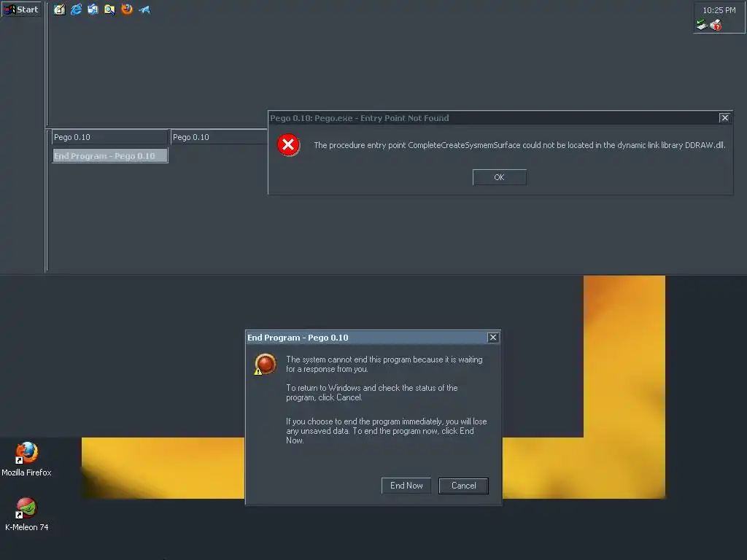Select Mozilla Firefox desktop shortcut
Image resolution: width=747 pixels, height=560 pixels.
pos(27,459)
